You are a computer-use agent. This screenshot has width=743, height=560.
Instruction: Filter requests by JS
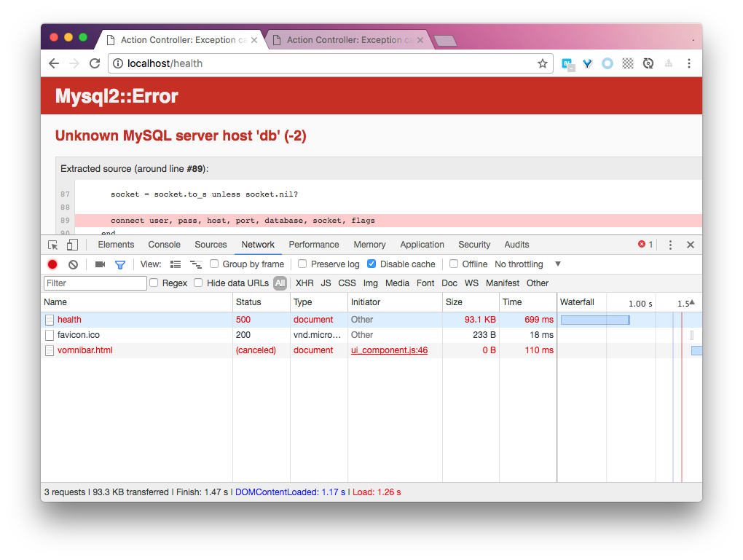coord(326,283)
